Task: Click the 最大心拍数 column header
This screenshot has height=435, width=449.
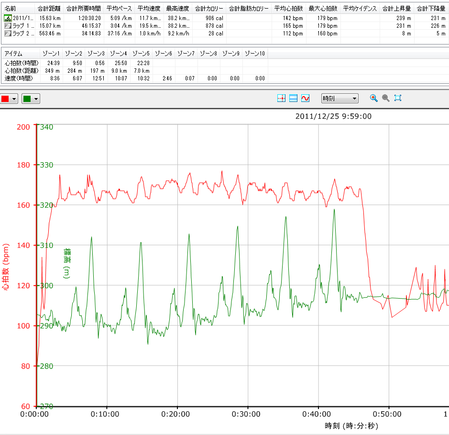Action: 323,8
